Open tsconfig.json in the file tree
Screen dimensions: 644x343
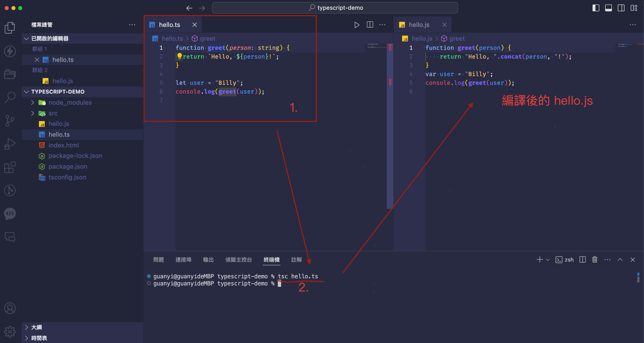[x=82, y=177]
